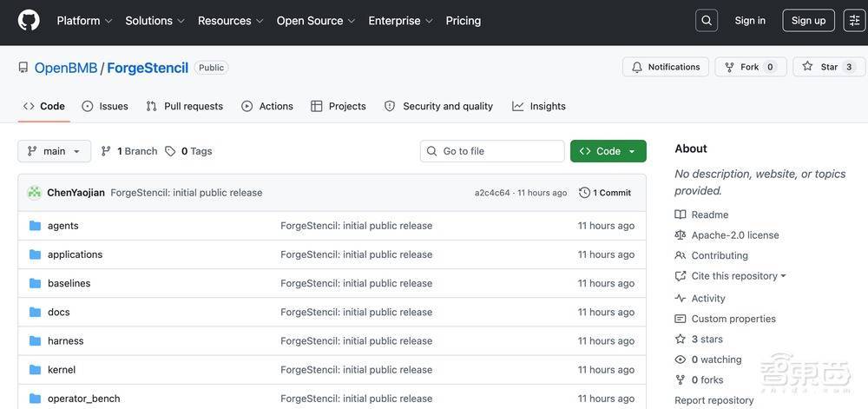Click the baselines folder icon

pyautogui.click(x=35, y=283)
